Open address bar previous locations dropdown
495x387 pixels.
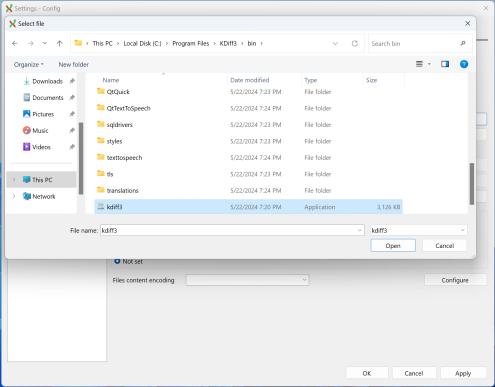pyautogui.click(x=335, y=43)
